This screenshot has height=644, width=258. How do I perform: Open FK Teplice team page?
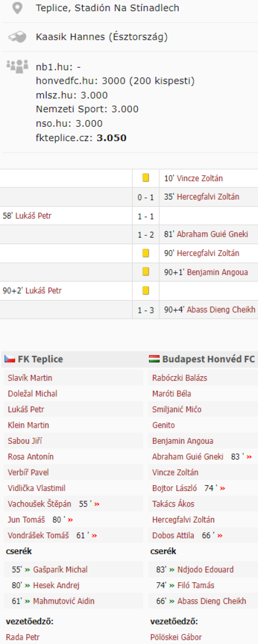click(40, 359)
